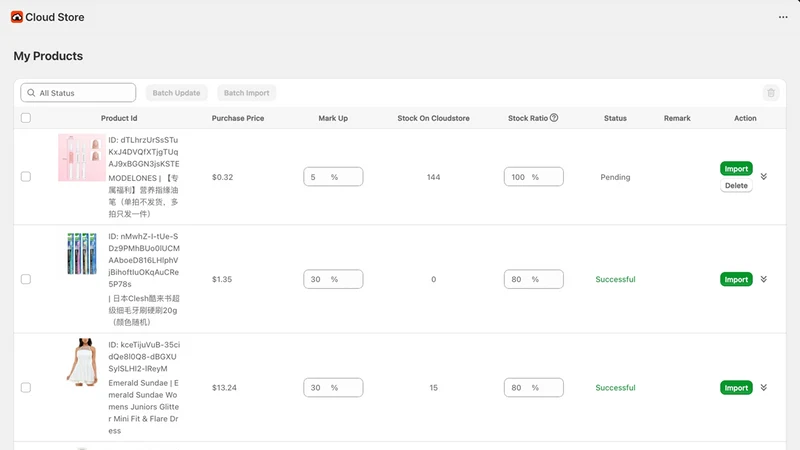
Task: Check the Emerald Sundae dress row checkbox
Action: (x=26, y=387)
